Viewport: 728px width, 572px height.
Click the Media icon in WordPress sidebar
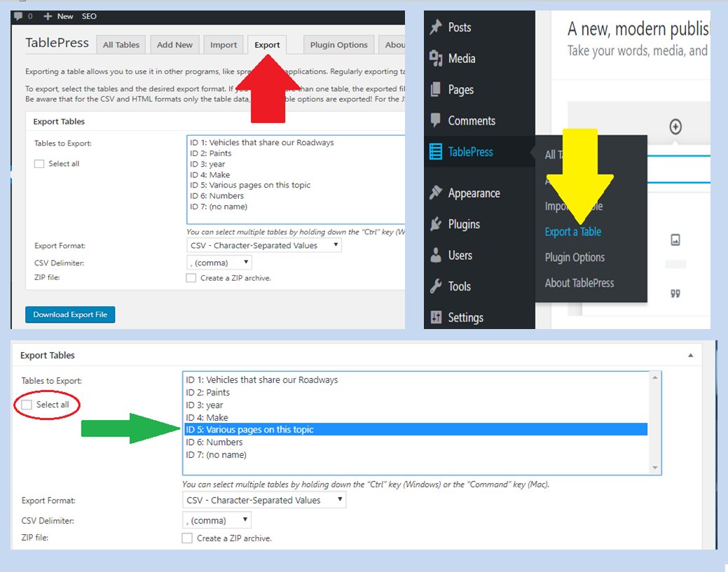point(436,58)
